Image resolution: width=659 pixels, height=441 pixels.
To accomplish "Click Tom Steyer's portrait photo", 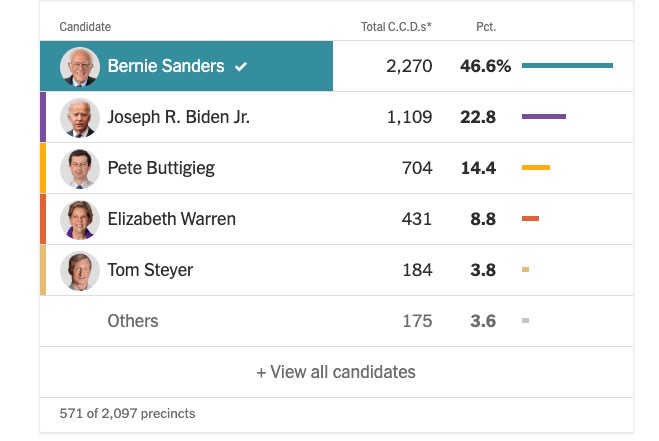I will pyautogui.click(x=79, y=270).
